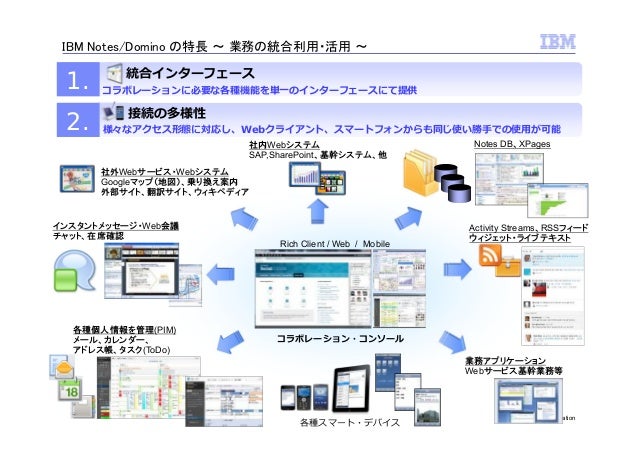Click the leftmost white smartphone image

[x=288, y=397]
